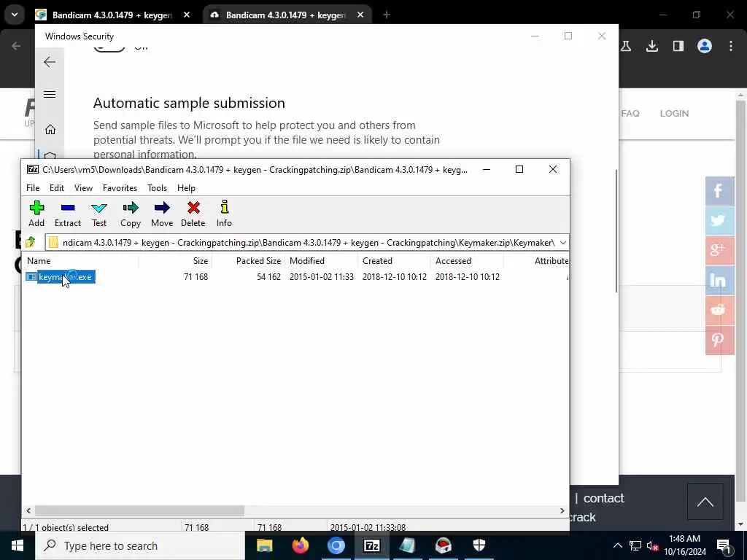Select the Move toolbar icon
Image resolution: width=747 pixels, height=560 pixels.
(x=162, y=214)
